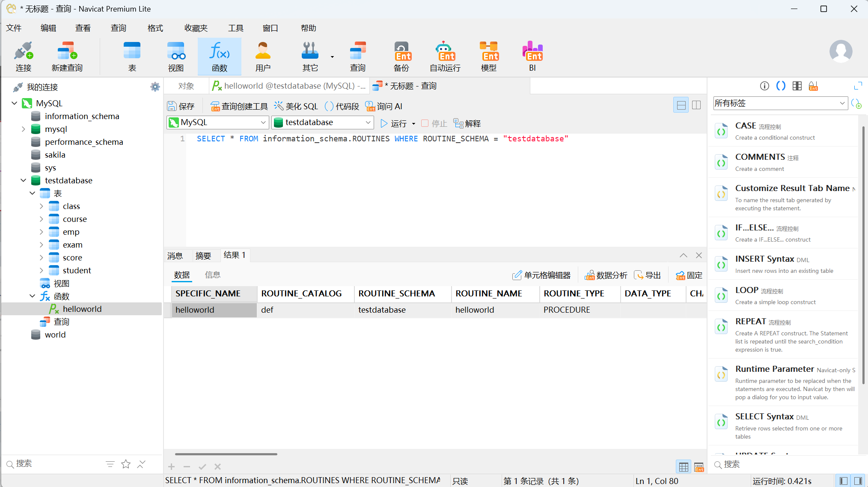The width and height of the screenshot is (868, 487).
Task: Switch to form view in result footer
Action: (x=699, y=467)
